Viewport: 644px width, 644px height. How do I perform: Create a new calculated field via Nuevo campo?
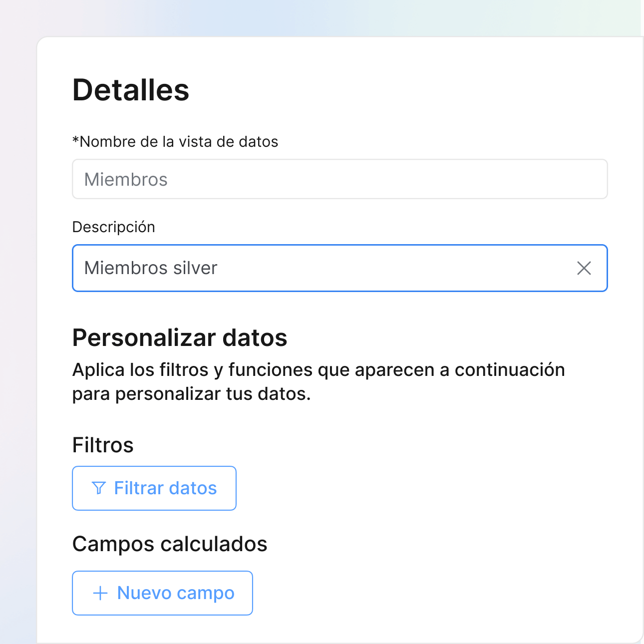tap(162, 593)
